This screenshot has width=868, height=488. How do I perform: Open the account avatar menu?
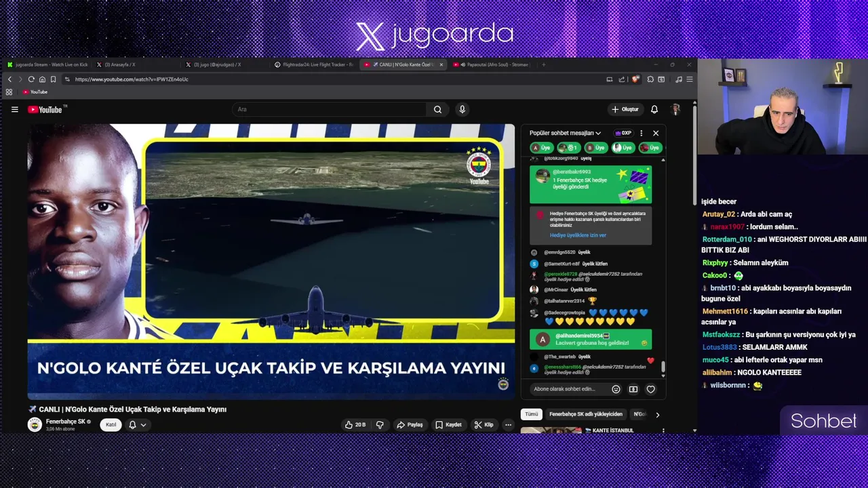coord(675,109)
